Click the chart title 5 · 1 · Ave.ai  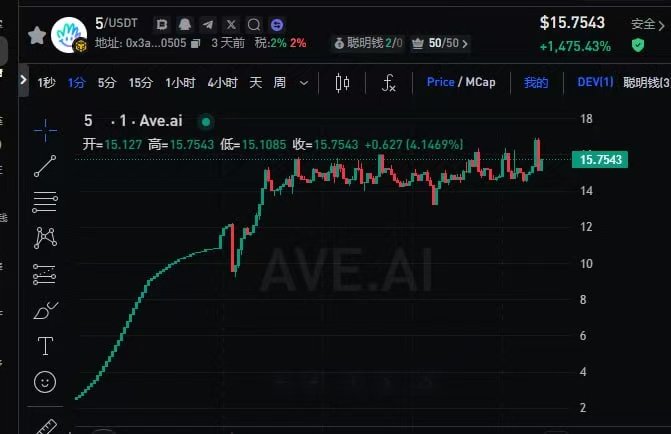pyautogui.click(x=133, y=121)
